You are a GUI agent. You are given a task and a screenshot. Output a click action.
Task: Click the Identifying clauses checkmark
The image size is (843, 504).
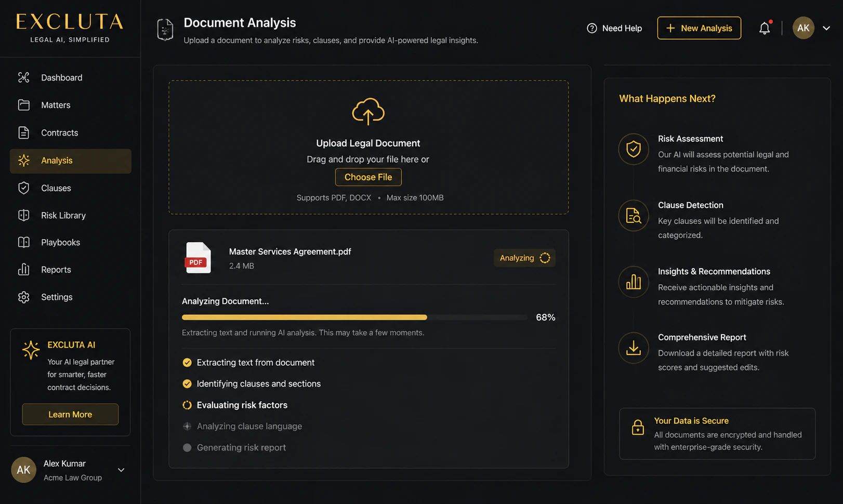(187, 384)
